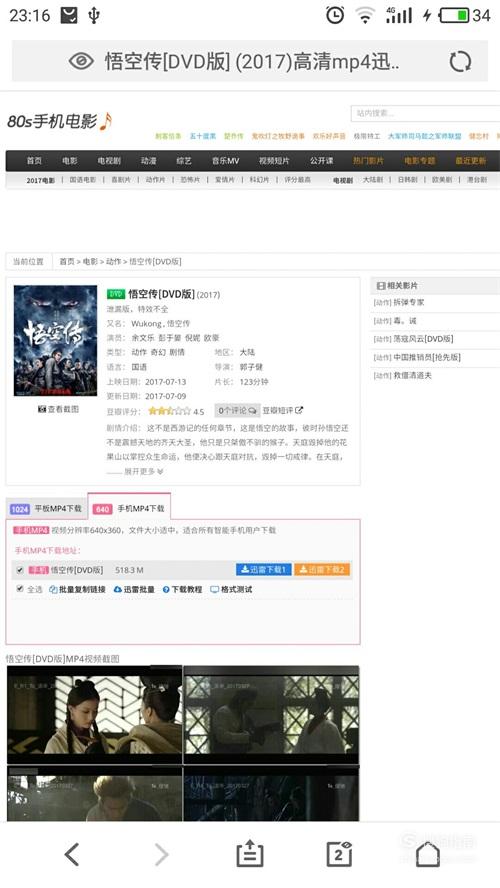Click director name 郭子健

[251, 367]
